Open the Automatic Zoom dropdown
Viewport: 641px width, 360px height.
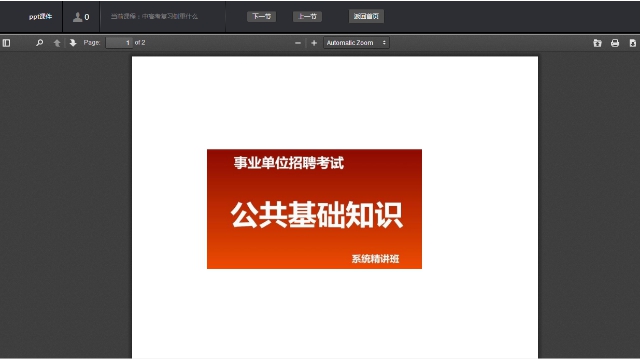[356, 42]
